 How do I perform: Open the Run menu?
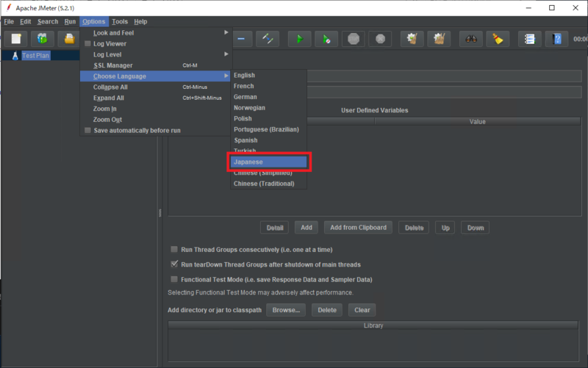(70, 21)
